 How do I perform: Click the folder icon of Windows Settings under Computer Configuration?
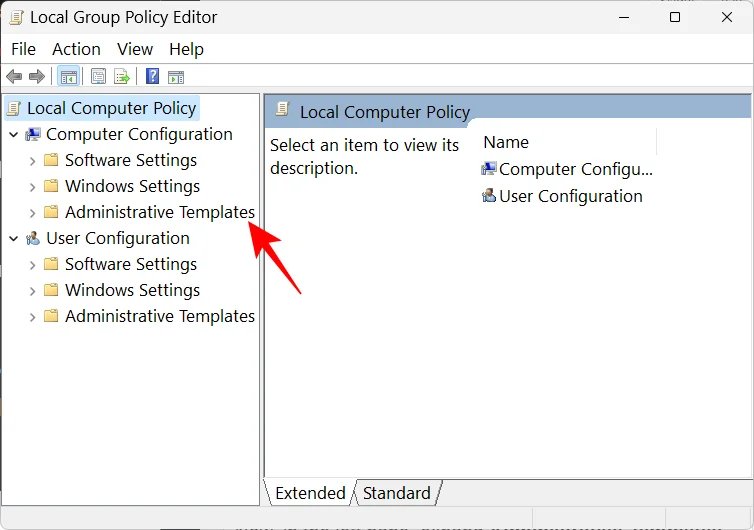click(x=51, y=186)
